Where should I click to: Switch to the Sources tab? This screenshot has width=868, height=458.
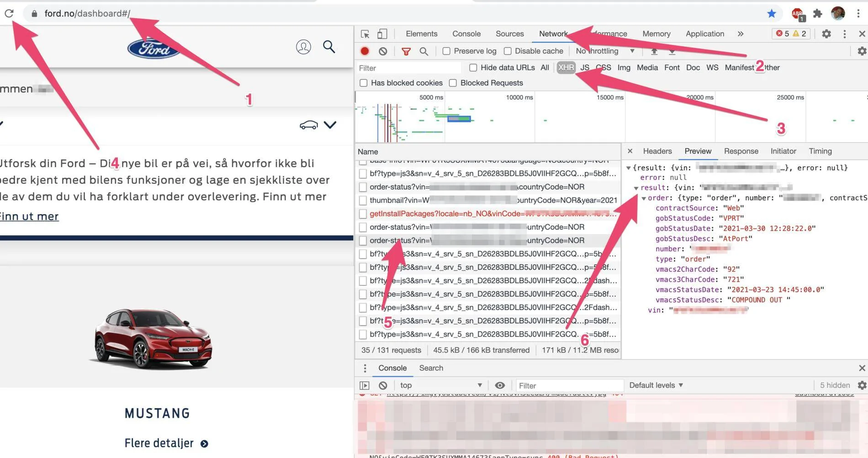[x=509, y=34]
